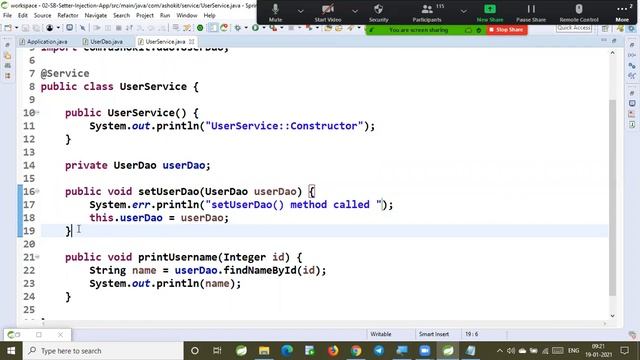Open Zoom from the taskbar
The image size is (640, 360).
point(424,351)
